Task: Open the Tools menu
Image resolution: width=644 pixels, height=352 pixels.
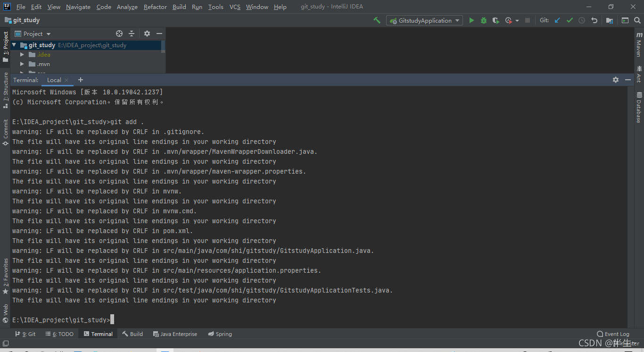Action: tap(216, 7)
